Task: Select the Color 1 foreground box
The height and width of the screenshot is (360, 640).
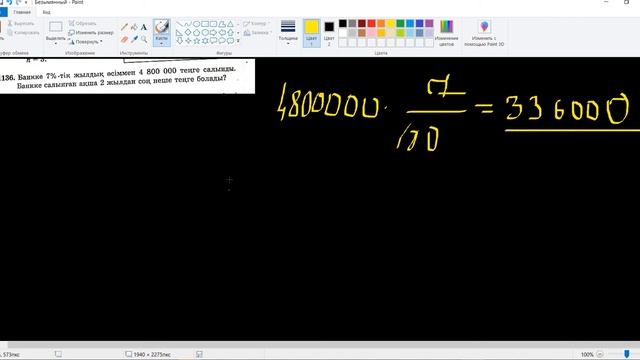Action: (x=311, y=33)
